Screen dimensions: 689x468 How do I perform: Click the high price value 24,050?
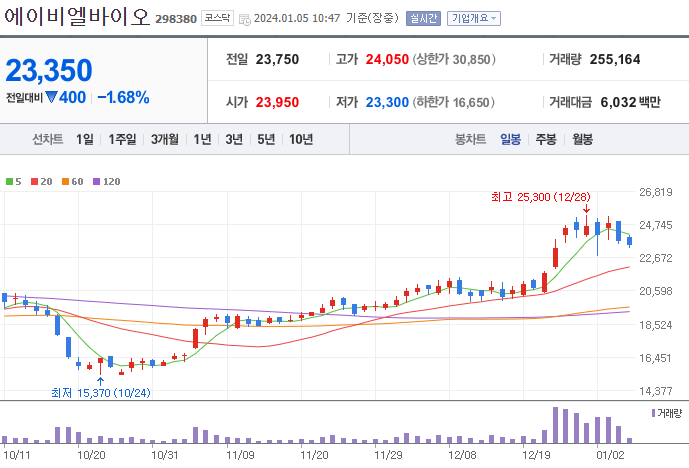pos(387,59)
